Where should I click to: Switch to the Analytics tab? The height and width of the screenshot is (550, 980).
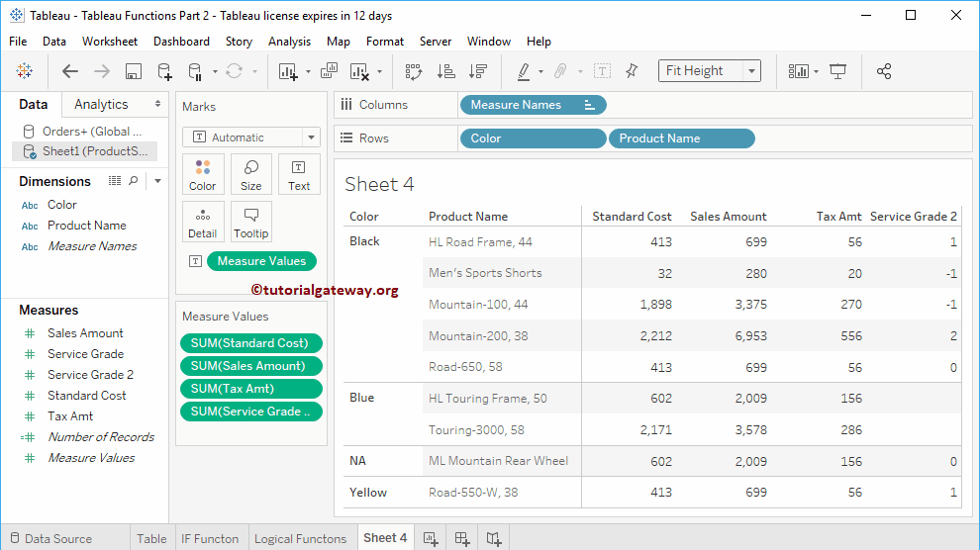tap(101, 104)
